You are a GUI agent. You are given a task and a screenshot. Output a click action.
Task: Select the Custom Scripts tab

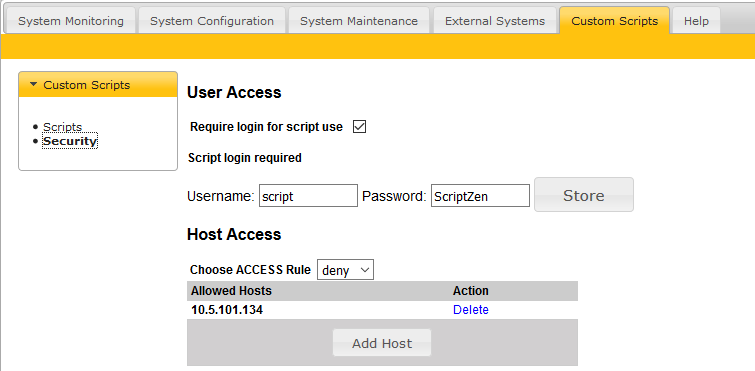(x=614, y=21)
